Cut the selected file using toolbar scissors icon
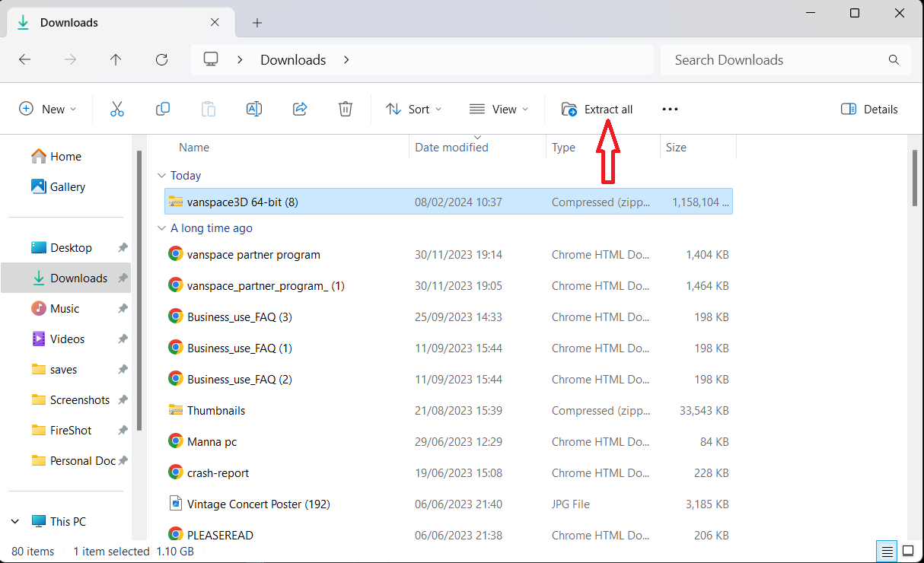The width and height of the screenshot is (924, 563). click(117, 109)
